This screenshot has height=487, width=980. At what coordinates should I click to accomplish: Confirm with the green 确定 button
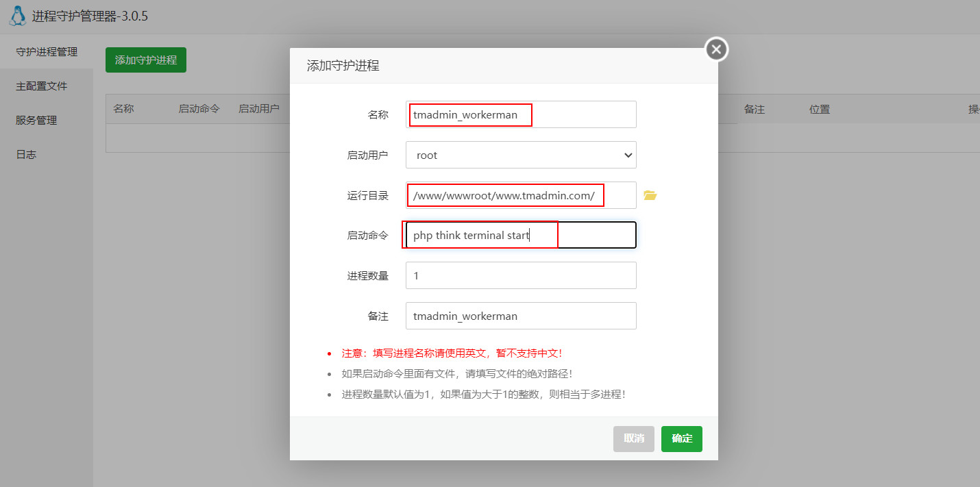pyautogui.click(x=681, y=438)
